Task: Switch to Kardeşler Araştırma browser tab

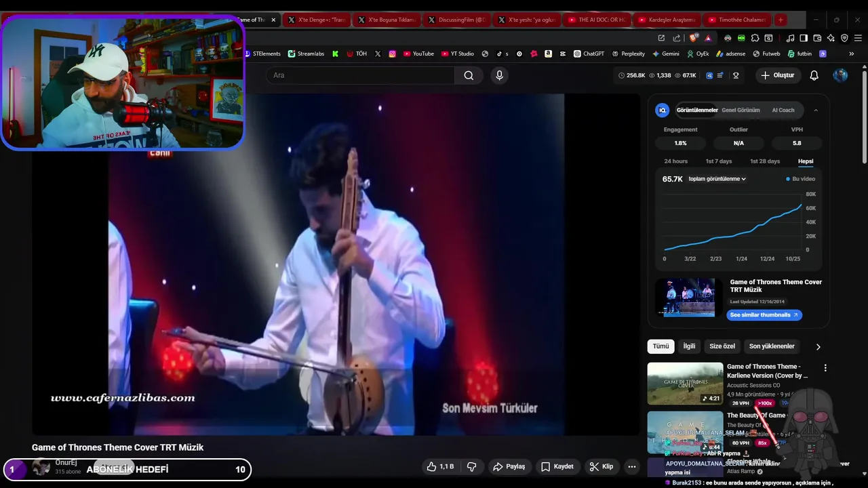Action: point(667,20)
